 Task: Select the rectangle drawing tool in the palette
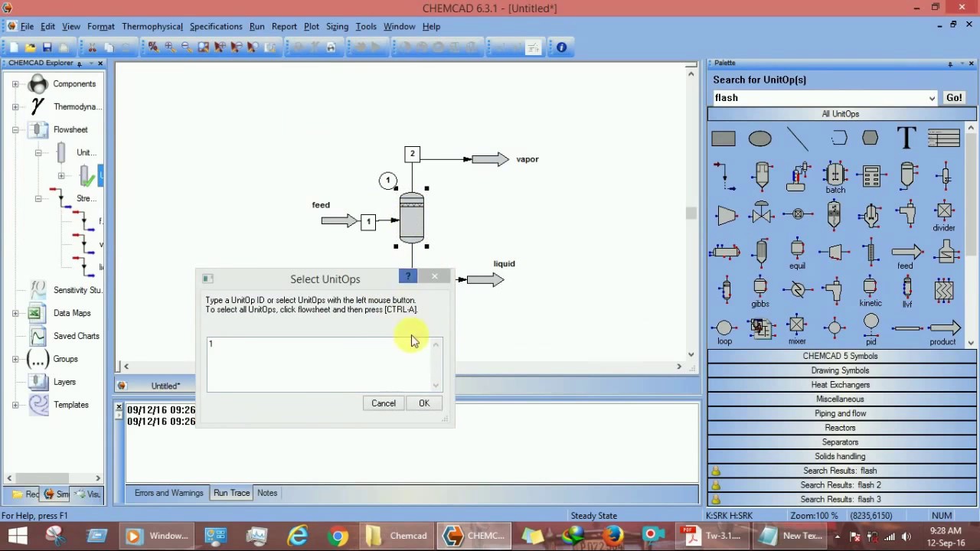click(x=724, y=139)
